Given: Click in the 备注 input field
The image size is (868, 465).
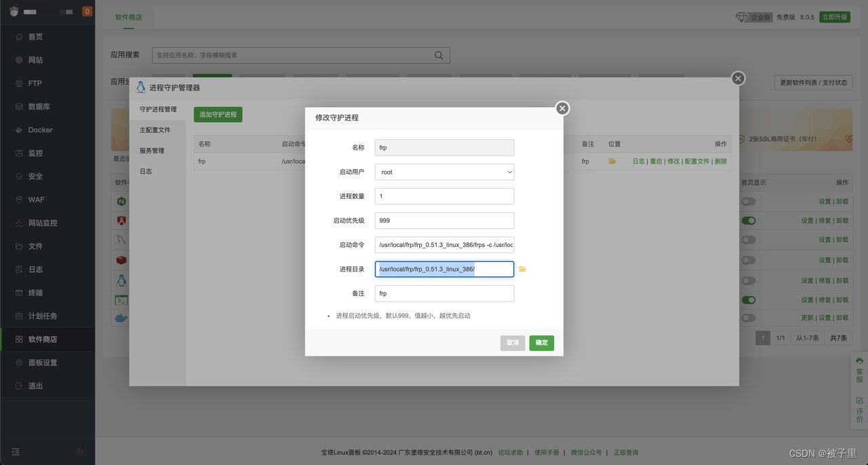Looking at the screenshot, I should 444,293.
